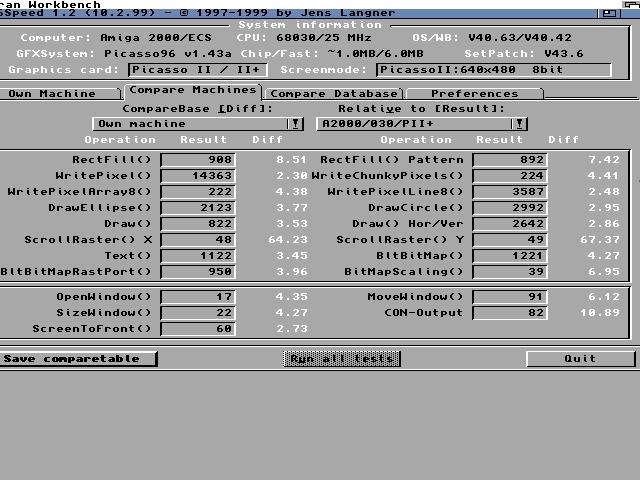Click the ScrollRaster() X result 48
This screenshot has height=480, width=640.
point(198,240)
